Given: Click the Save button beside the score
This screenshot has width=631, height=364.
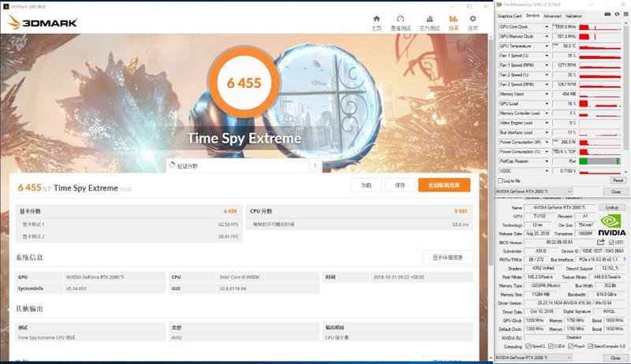Looking at the screenshot, I should [x=400, y=185].
